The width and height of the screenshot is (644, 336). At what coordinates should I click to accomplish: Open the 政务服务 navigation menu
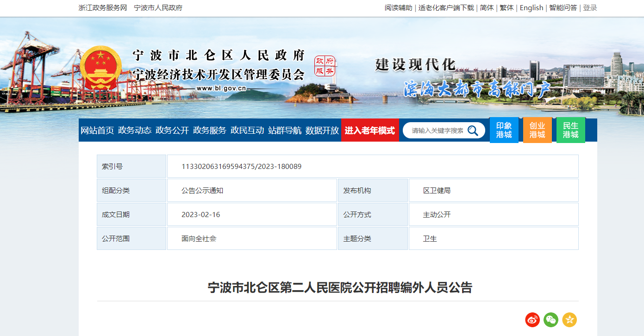(210, 131)
